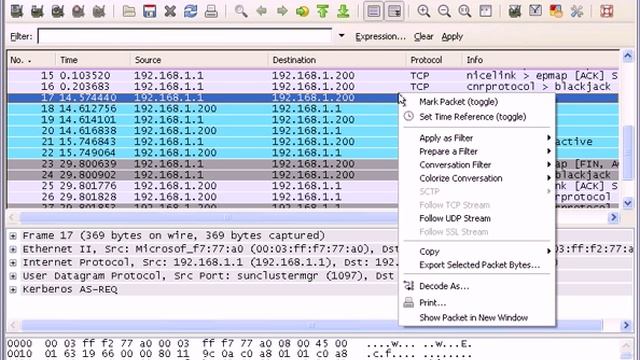Open the list capture interfaces tool

[x=17, y=11]
